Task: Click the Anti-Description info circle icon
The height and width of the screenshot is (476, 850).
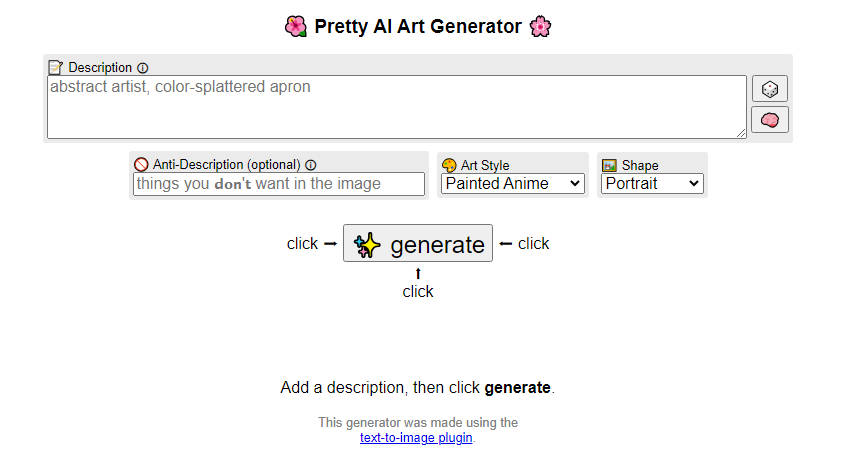Action: [x=310, y=165]
